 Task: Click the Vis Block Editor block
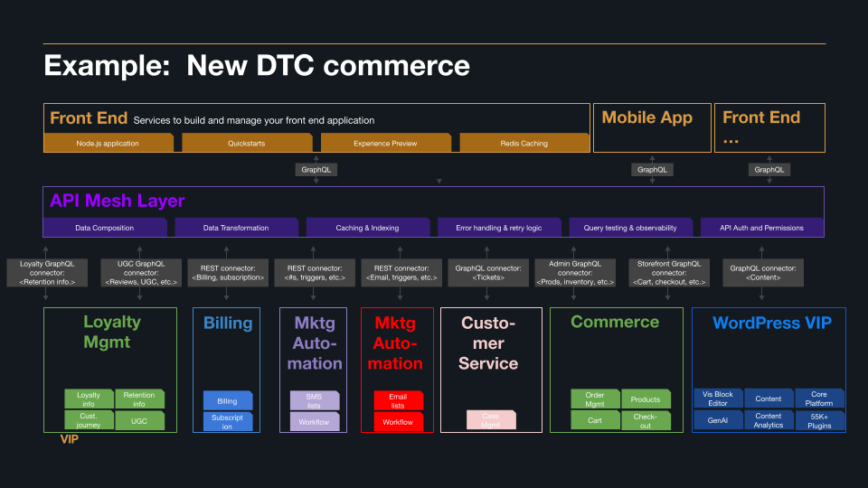718,399
